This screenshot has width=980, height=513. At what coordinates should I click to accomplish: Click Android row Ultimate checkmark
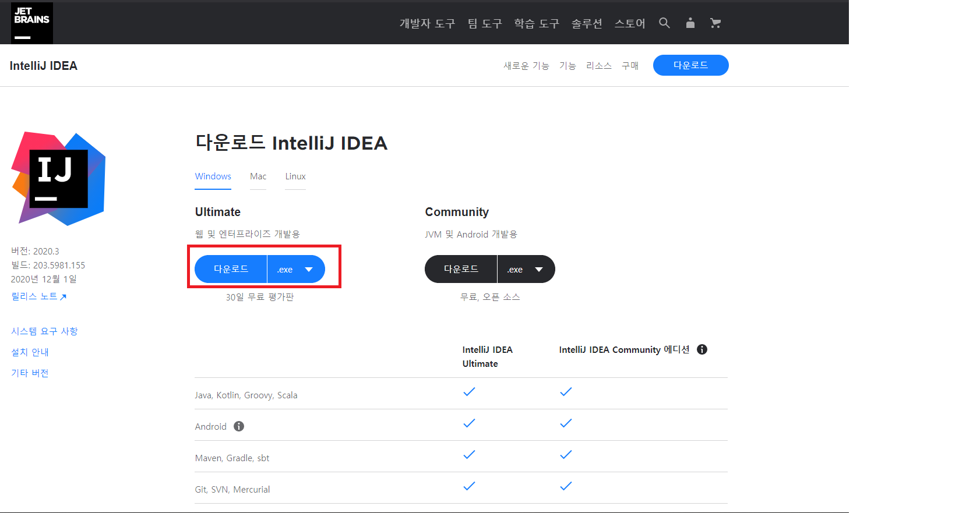coord(469,423)
